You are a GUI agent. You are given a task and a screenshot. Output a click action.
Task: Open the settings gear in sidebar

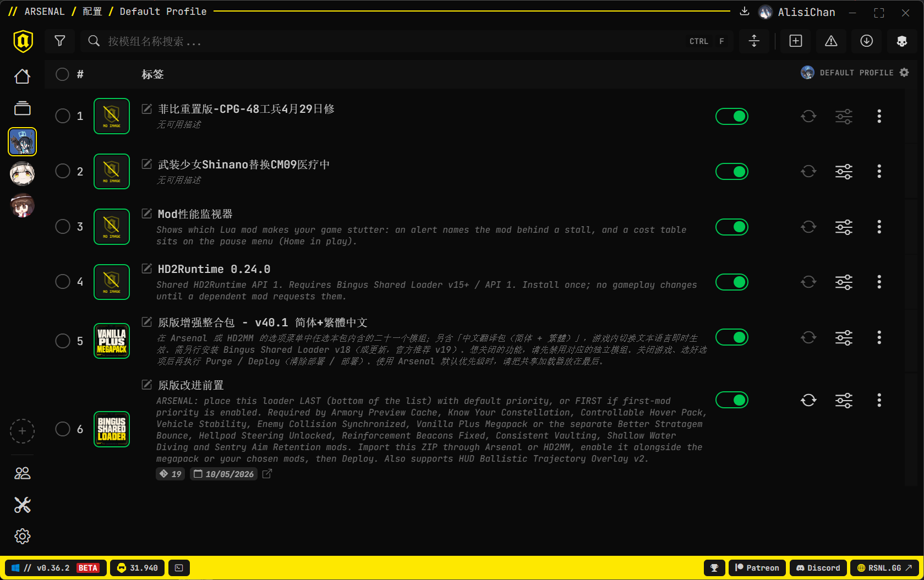tap(23, 537)
